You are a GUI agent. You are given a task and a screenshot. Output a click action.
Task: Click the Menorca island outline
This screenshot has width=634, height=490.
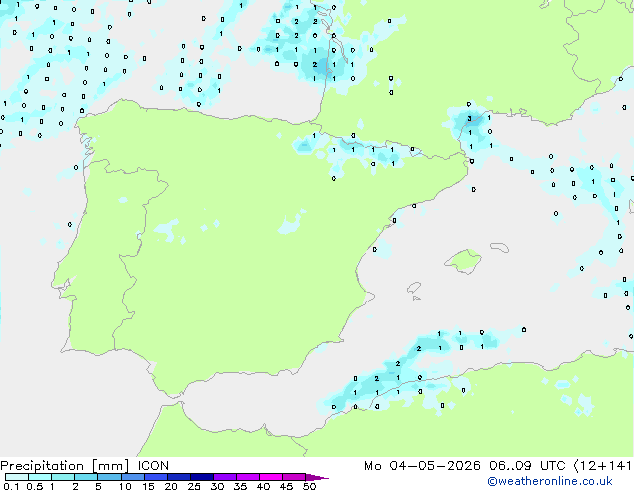pos(500,247)
